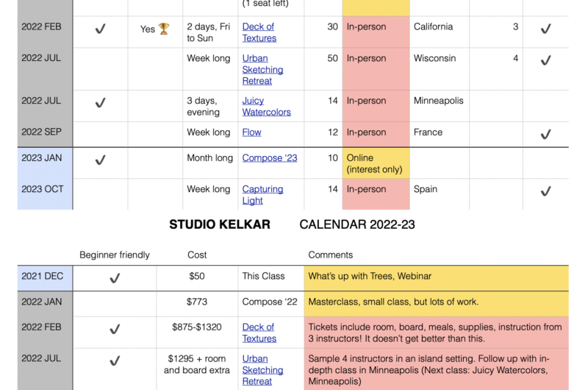Select the $773 cost cell
Viewport: 588px width, 390px height.
(x=197, y=304)
